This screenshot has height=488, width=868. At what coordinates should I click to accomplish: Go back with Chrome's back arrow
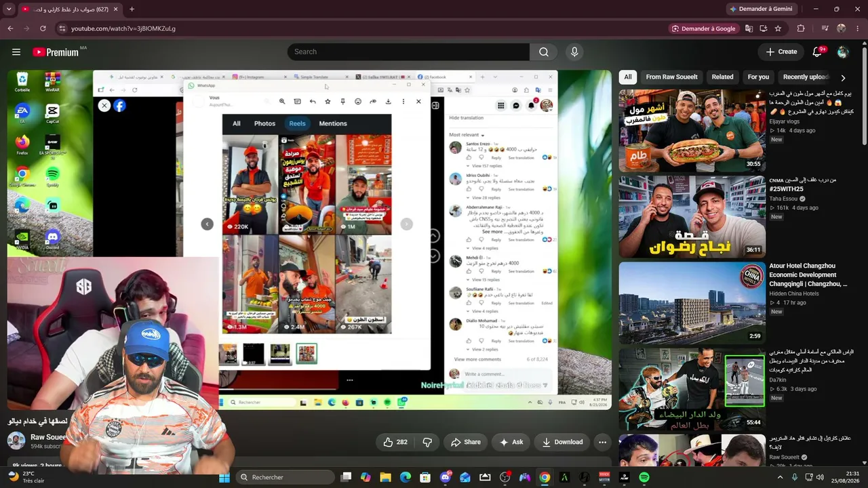10,28
